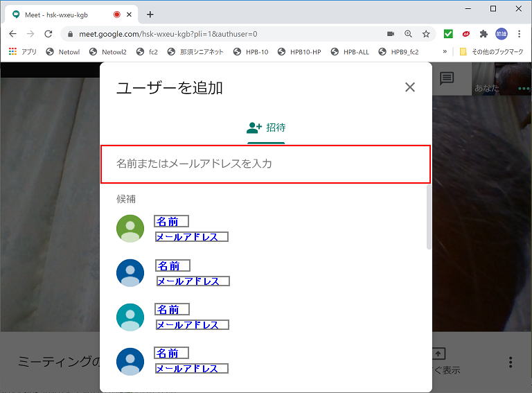Click the present screen icon in Meet

[438, 354]
